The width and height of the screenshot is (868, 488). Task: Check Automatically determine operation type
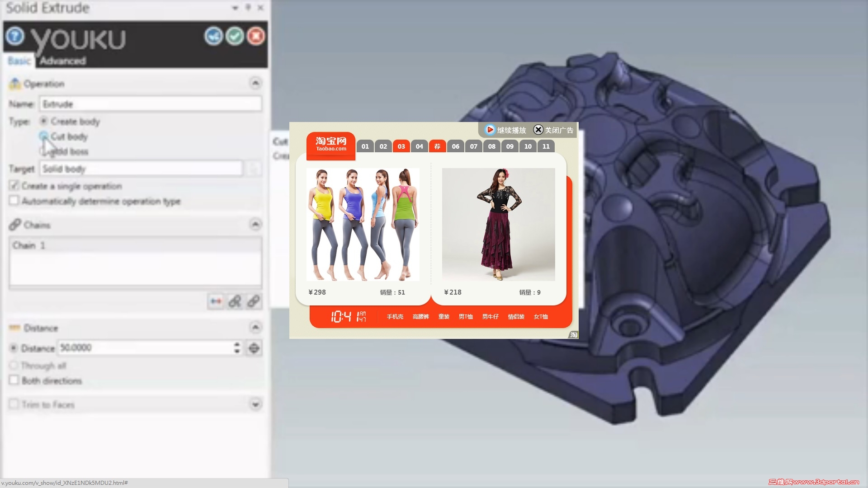14,201
